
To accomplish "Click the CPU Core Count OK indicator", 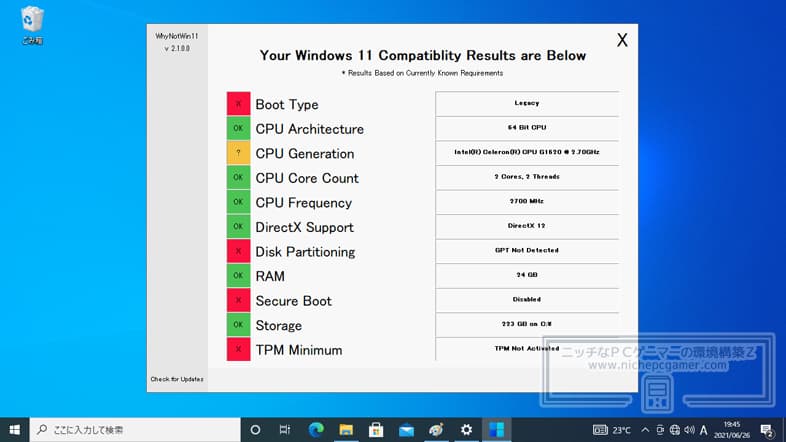I will pos(238,177).
